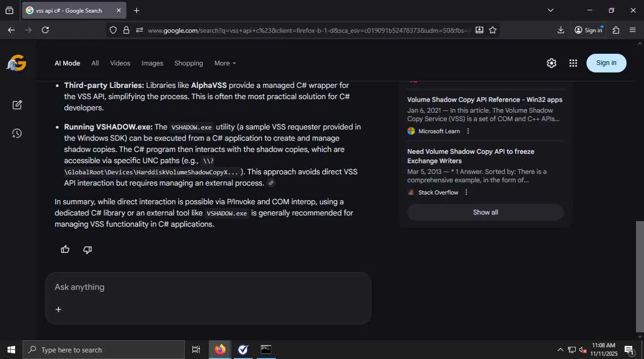
Task: Show hidden system tray icons
Action: (560, 350)
